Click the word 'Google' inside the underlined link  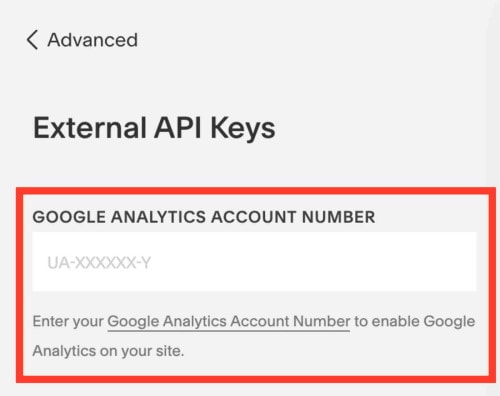133,322
